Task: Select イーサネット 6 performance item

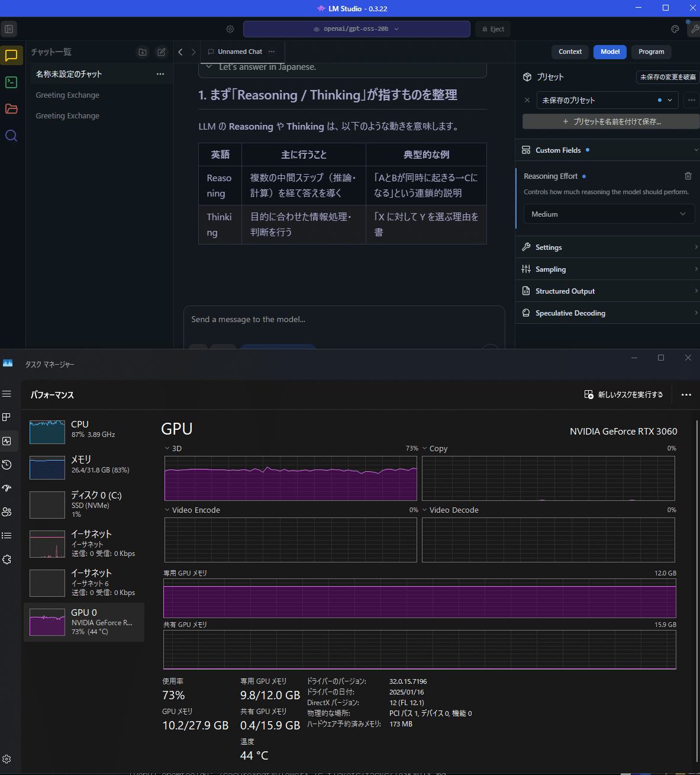Action: [x=84, y=583]
